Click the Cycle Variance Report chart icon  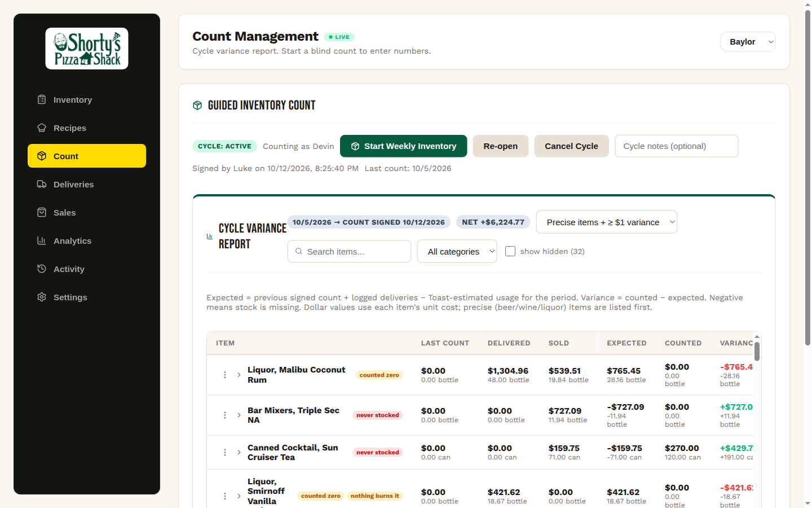210,237
